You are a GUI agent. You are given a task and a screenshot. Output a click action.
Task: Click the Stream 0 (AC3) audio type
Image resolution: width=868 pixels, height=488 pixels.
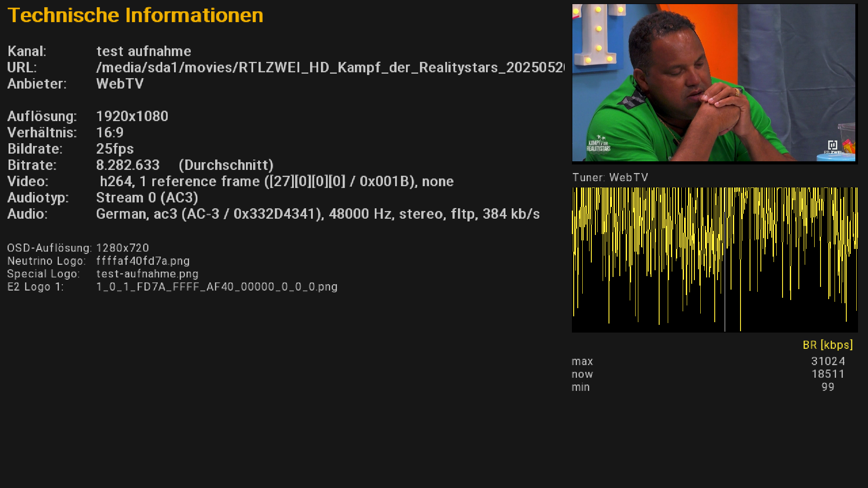[147, 197]
